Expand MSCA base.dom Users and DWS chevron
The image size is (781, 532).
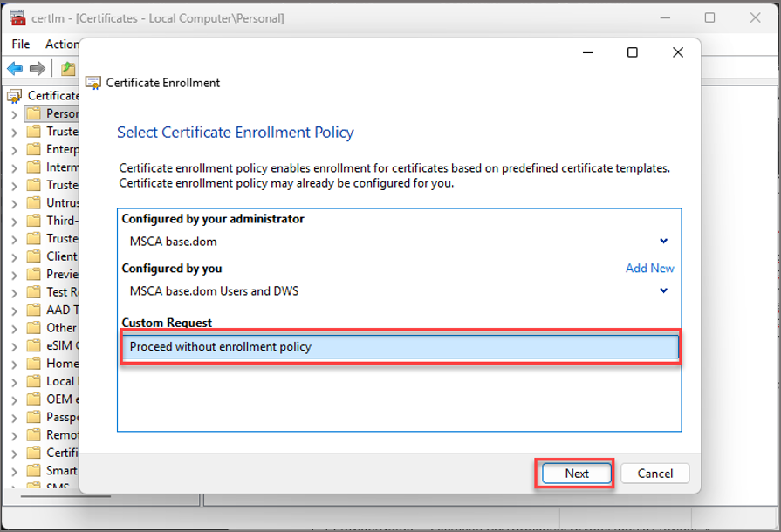[663, 290]
